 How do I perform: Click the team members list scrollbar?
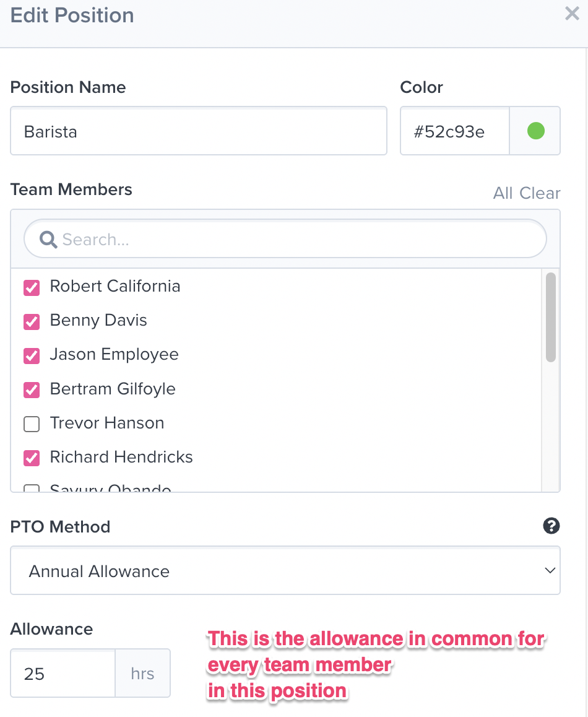point(550,317)
